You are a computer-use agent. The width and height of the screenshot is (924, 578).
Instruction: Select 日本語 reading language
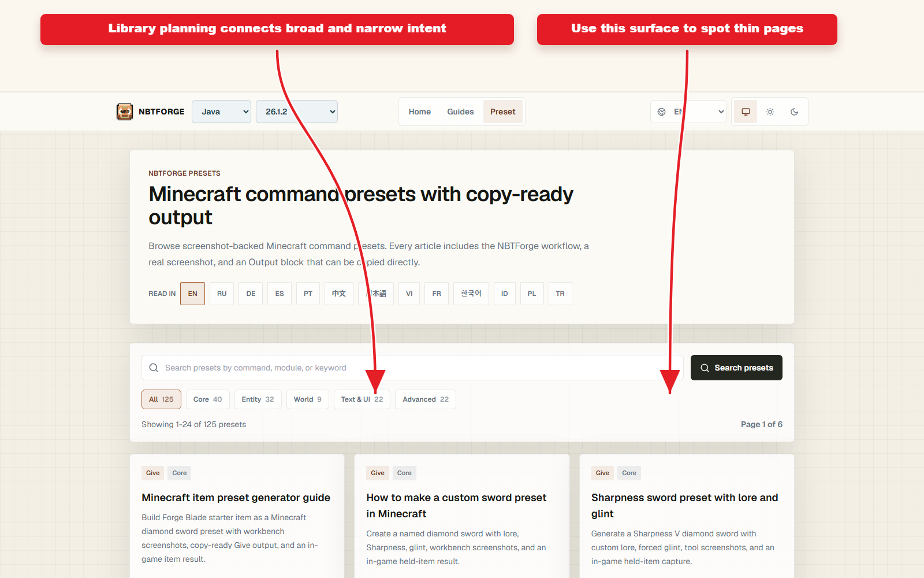(376, 294)
